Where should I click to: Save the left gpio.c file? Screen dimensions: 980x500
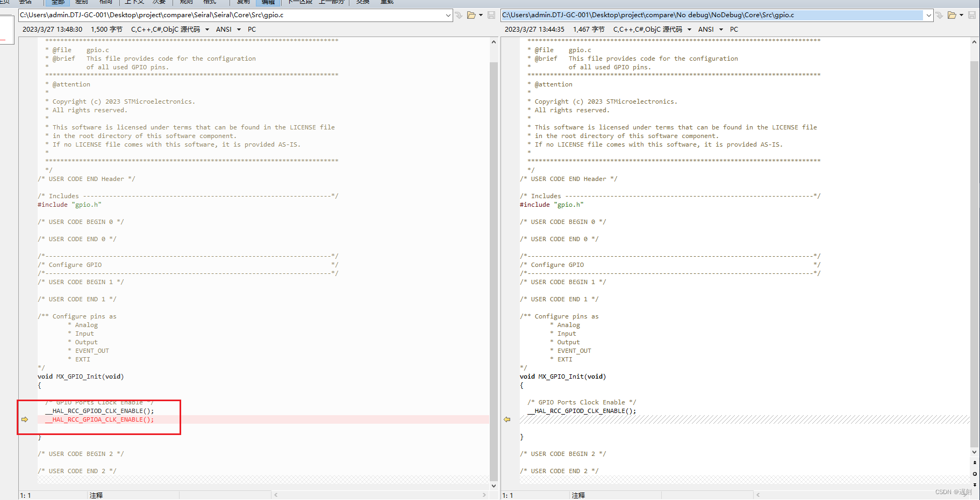(491, 15)
